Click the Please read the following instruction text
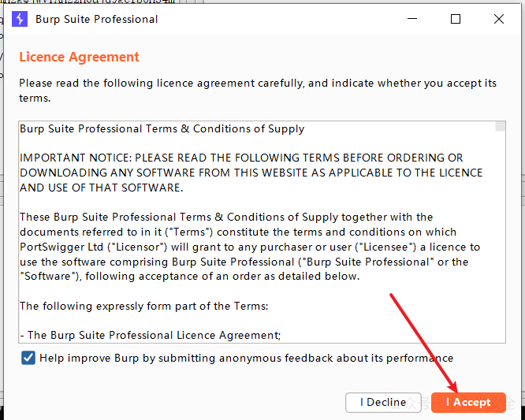Image resolution: width=525 pixels, height=420 pixels. pos(258,91)
